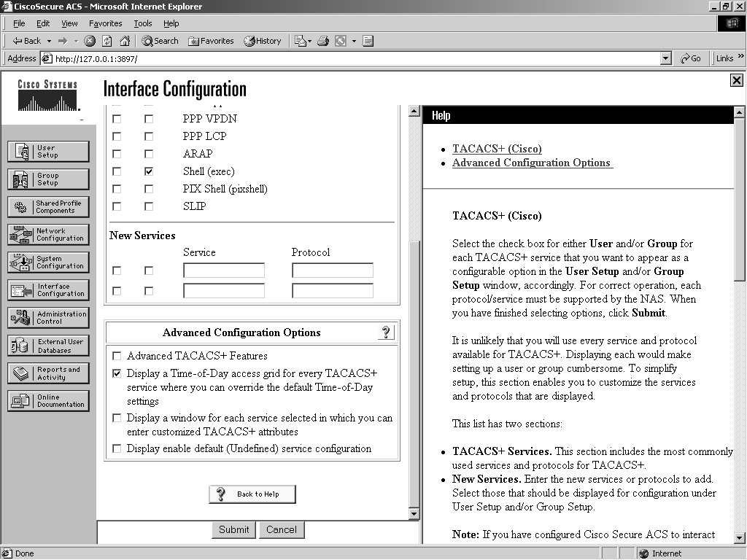Screen dimensions: 747x560
Task: Check the left checkbox for Shell (exec)
Action: 117,171
